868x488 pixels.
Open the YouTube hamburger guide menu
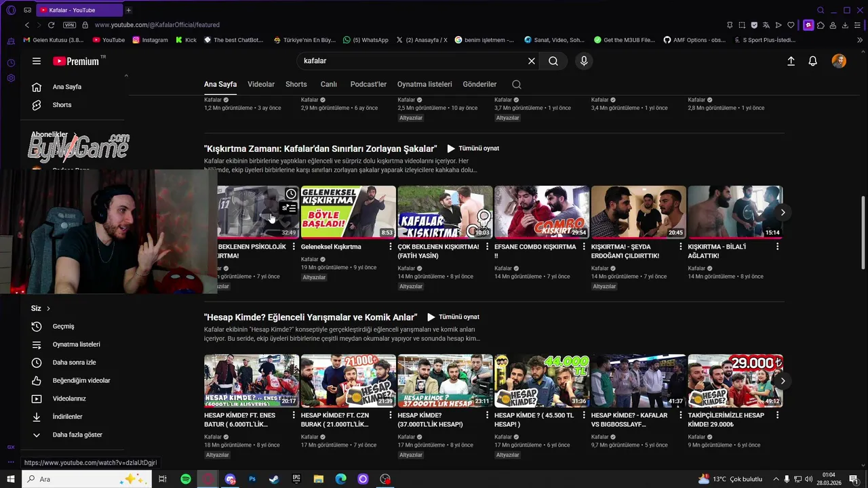(37, 61)
